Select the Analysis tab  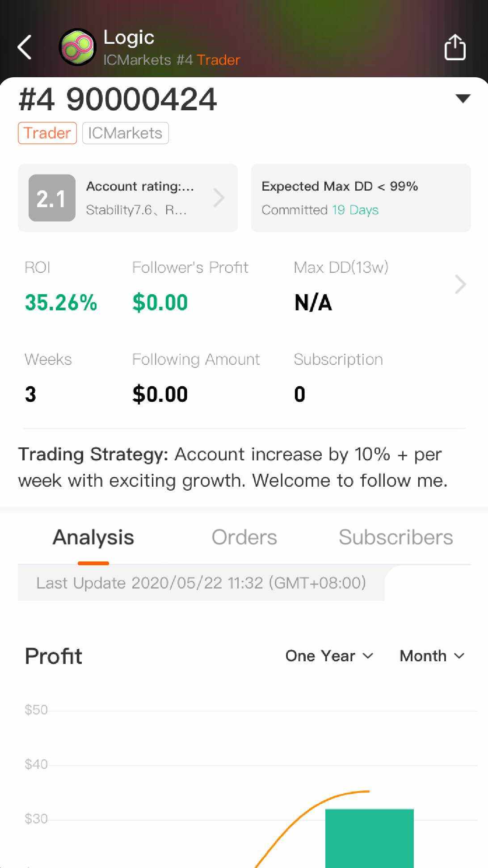pos(93,537)
